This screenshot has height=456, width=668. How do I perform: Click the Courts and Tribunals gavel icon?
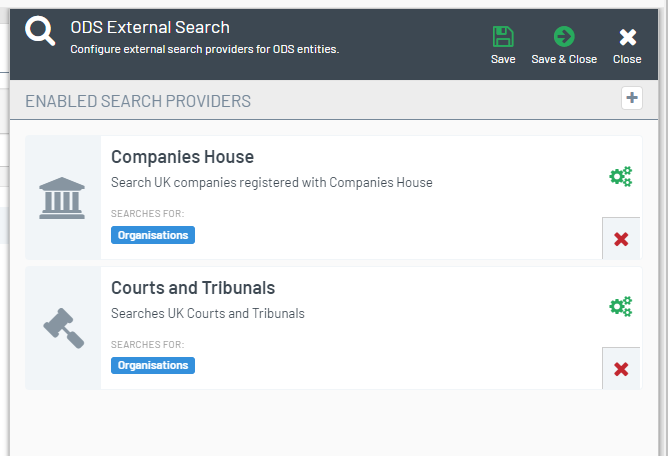[63, 328]
